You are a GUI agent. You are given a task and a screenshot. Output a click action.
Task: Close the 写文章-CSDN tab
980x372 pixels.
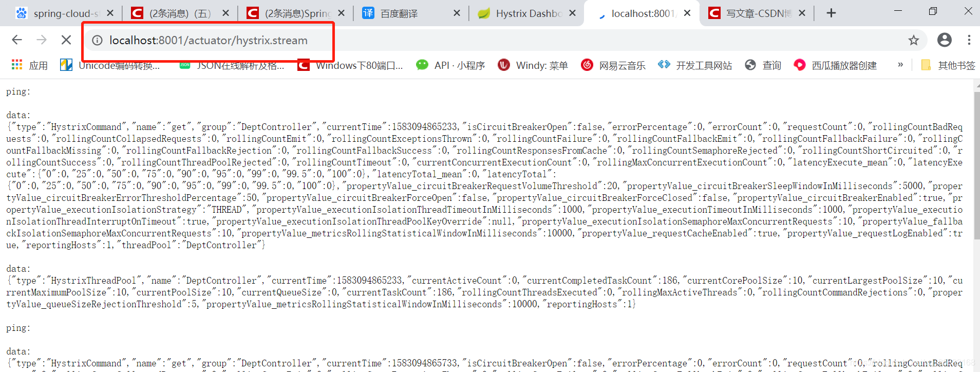coord(802,13)
